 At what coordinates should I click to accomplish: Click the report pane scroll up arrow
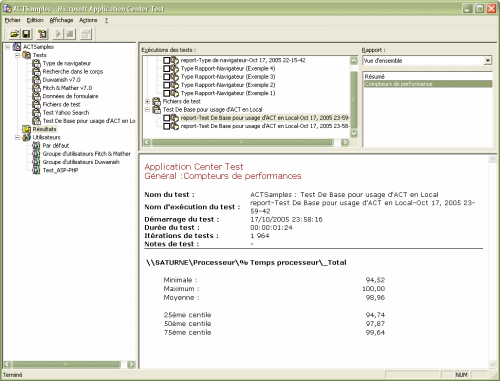tap(493, 160)
